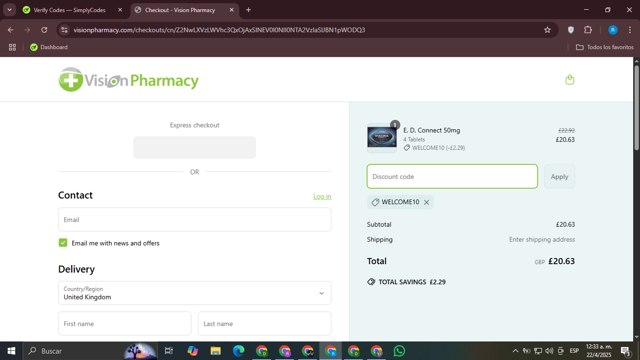Toggle Email me with news and offers
Image resolution: width=640 pixels, height=360 pixels.
(x=63, y=243)
